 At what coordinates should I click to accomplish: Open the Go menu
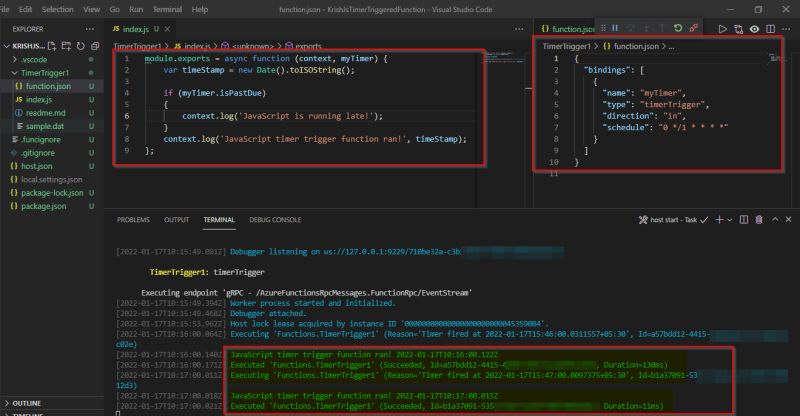114,9
